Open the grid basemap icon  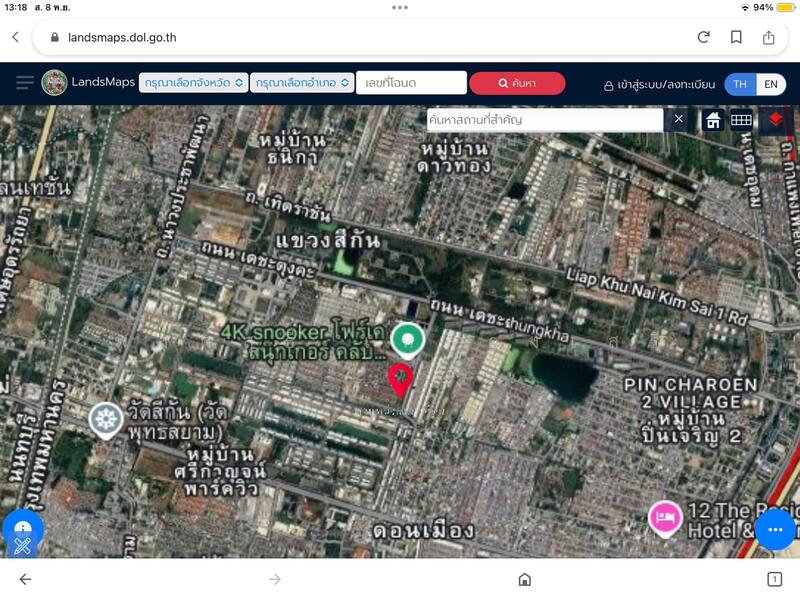[741, 120]
